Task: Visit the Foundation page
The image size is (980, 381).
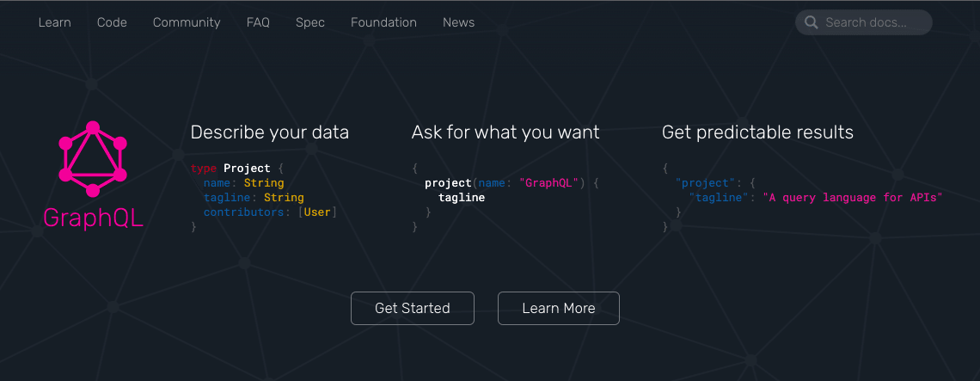Action: pos(383,22)
